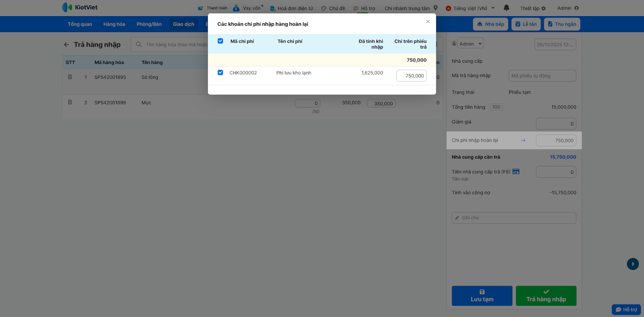Screen dimensions: 644x317
Task: Open Hoá đơn điện tử
Action: (x=291, y=8)
